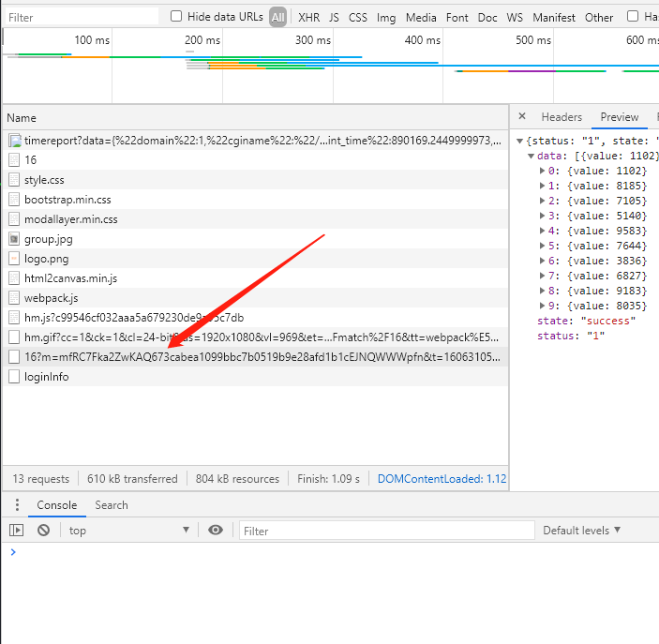Filter requests by Other type
659x644 pixels.
pyautogui.click(x=599, y=17)
